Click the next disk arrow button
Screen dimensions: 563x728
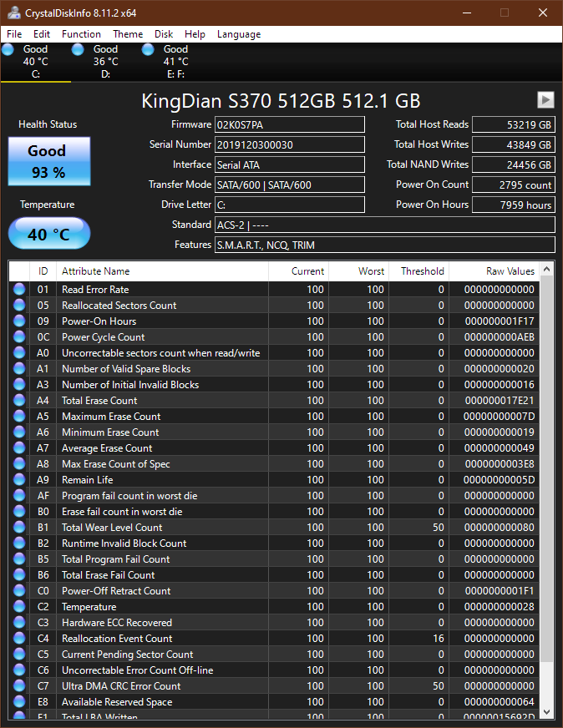coord(545,99)
